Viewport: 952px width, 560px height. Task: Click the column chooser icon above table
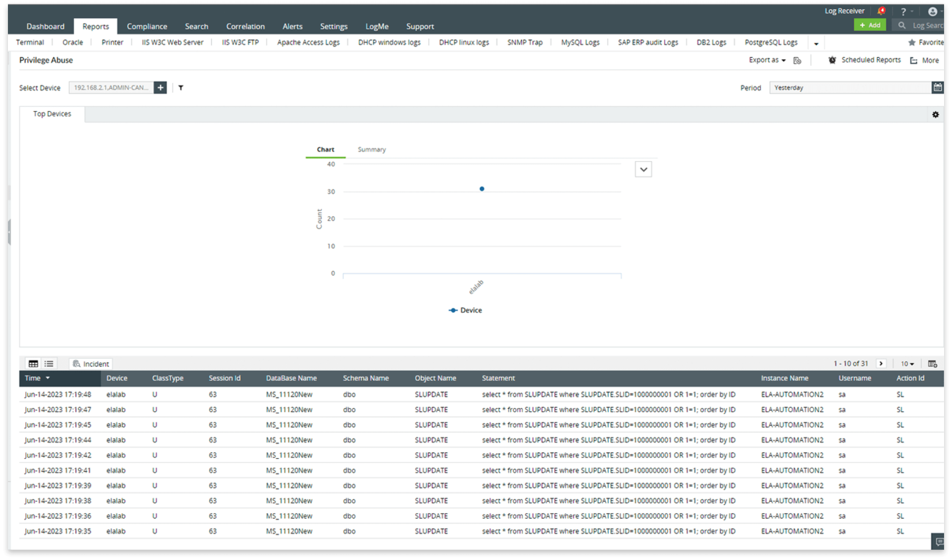click(x=932, y=364)
